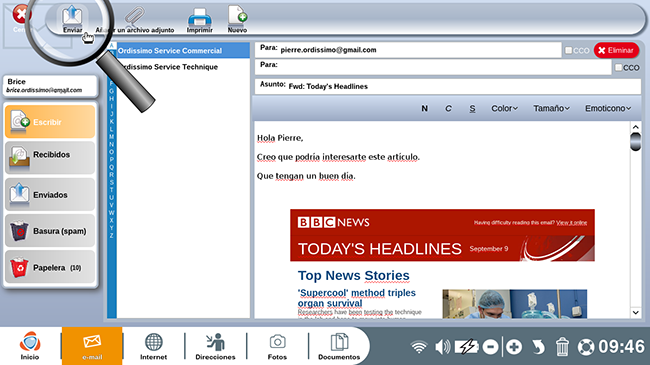
Task: Click the red Eliminar button
Action: click(616, 50)
